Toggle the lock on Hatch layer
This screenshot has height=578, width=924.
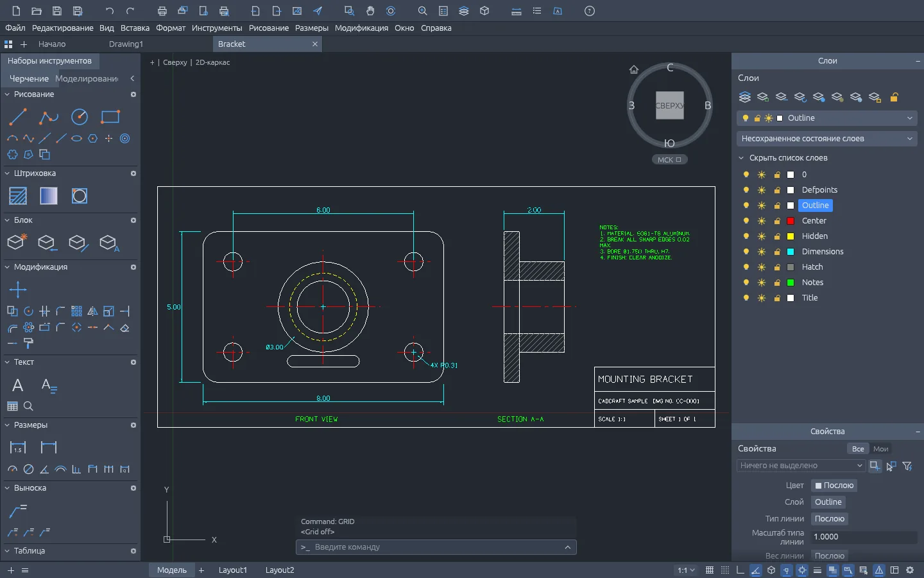click(777, 267)
